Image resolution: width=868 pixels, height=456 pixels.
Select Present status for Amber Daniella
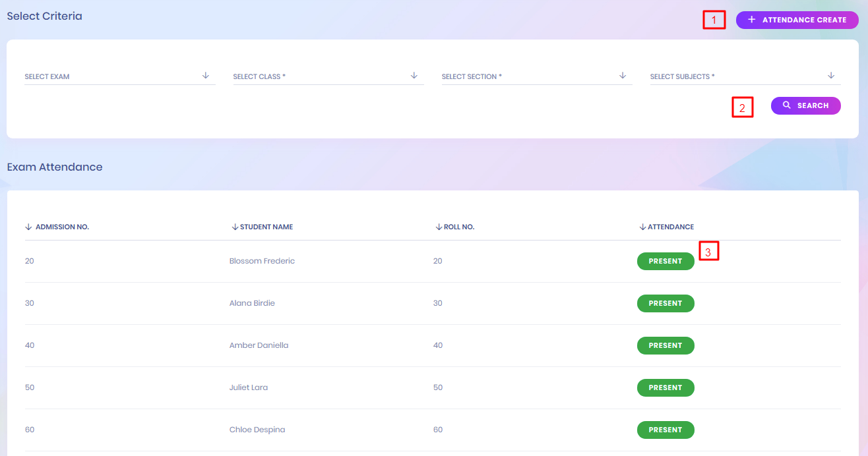[x=665, y=345]
